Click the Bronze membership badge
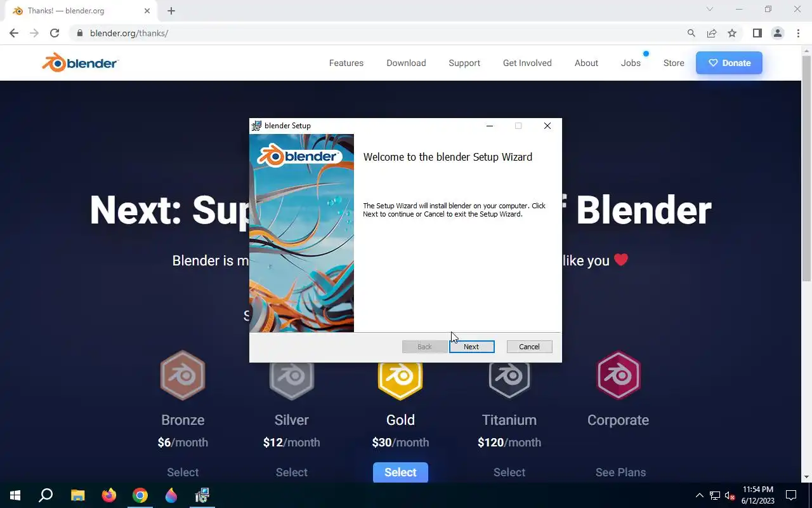The height and width of the screenshot is (508, 812). click(183, 375)
